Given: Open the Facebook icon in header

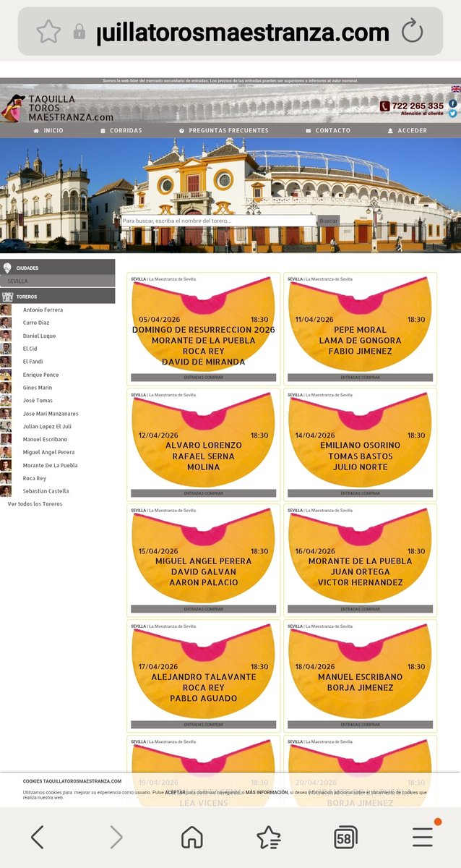Looking at the screenshot, I should click(453, 103).
